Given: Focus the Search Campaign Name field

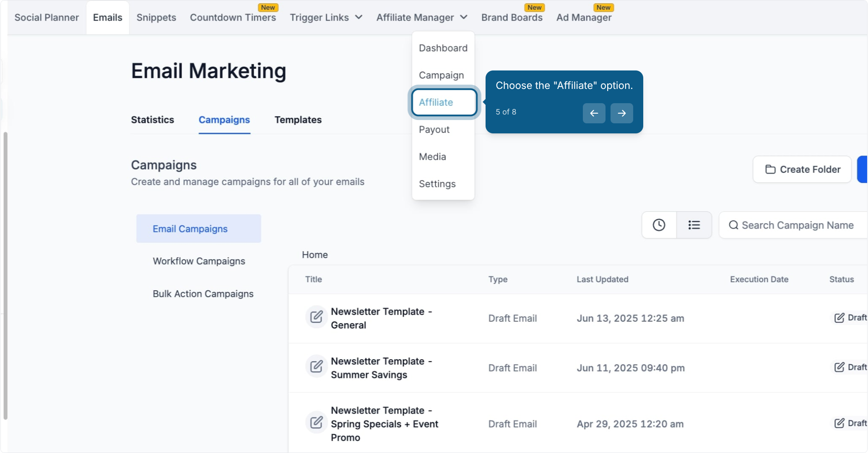Looking at the screenshot, I should click(x=793, y=225).
